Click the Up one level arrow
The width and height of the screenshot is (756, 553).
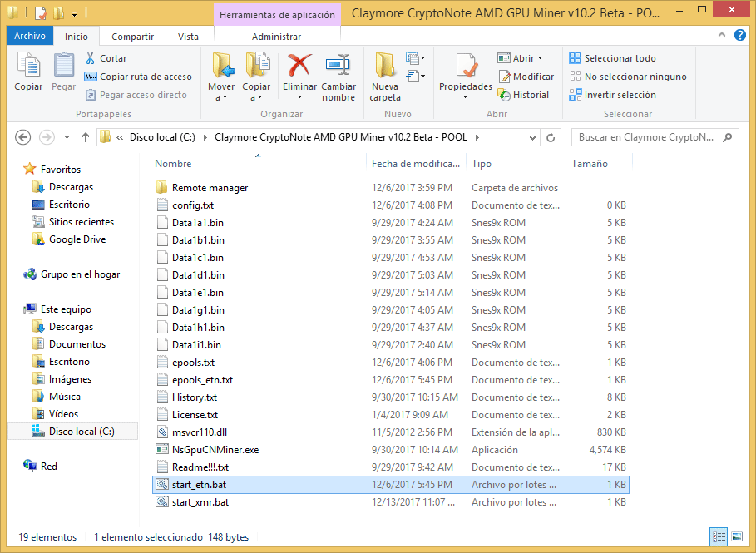[86, 137]
